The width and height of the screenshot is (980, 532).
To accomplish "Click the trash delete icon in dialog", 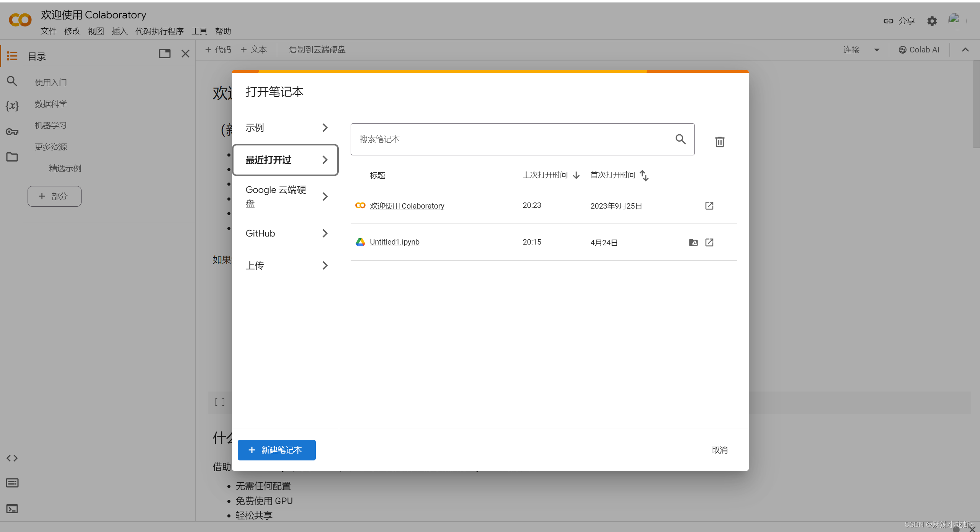I will (x=720, y=142).
